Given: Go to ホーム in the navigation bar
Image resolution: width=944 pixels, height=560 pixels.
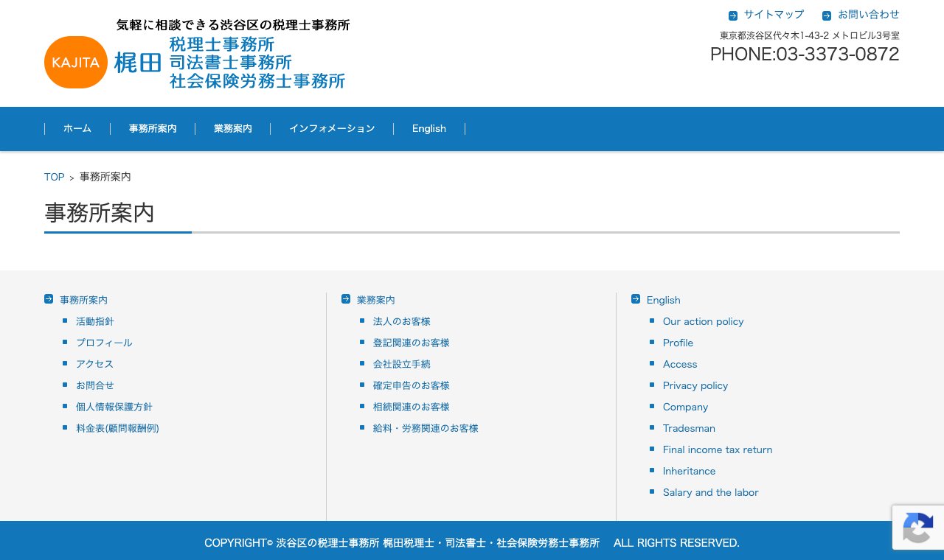Looking at the screenshot, I should click(77, 128).
